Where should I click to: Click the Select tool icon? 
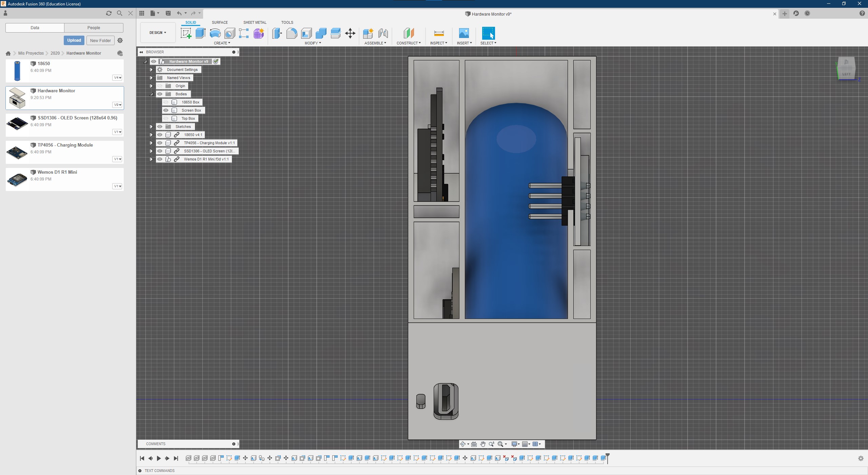click(x=488, y=33)
